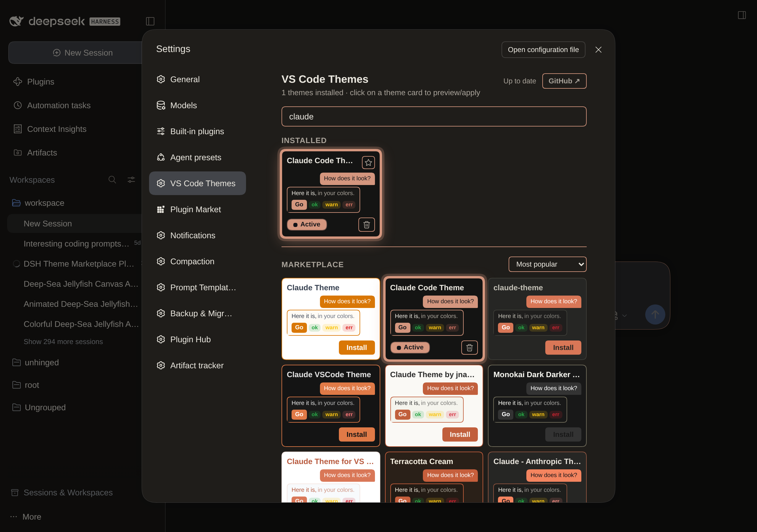Open DSH Theme Marketplace session
This screenshot has height=532, width=757.
tap(79, 264)
